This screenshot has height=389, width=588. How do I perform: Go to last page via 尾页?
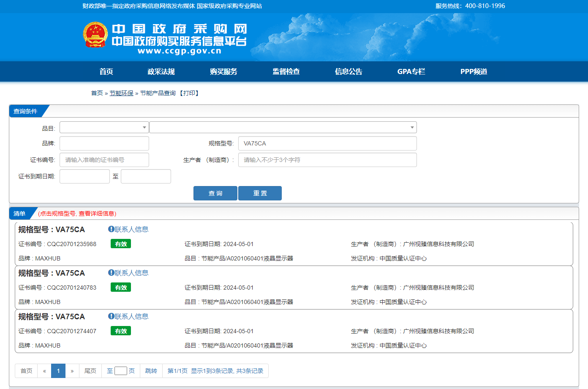(x=90, y=371)
